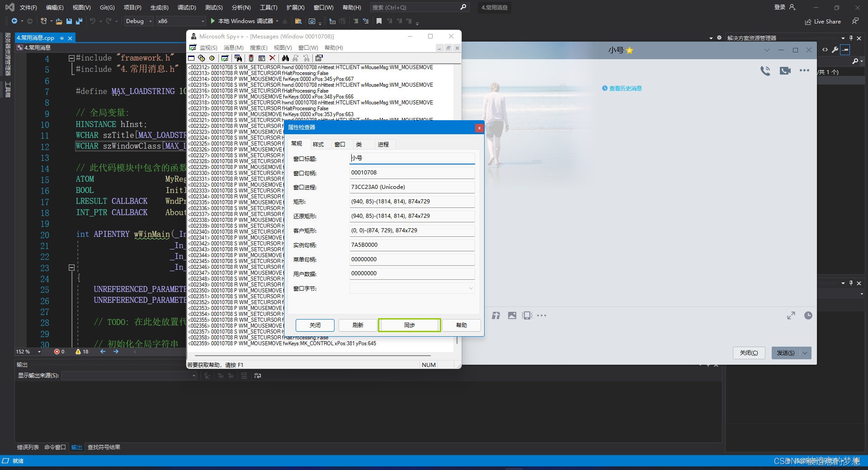Open the send options arrow next to 发送(S)
This screenshot has height=470, width=868.
pyautogui.click(x=805, y=353)
